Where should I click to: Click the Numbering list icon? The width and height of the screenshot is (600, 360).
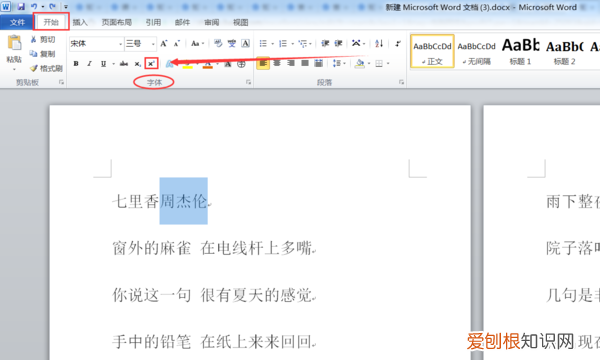click(x=283, y=44)
